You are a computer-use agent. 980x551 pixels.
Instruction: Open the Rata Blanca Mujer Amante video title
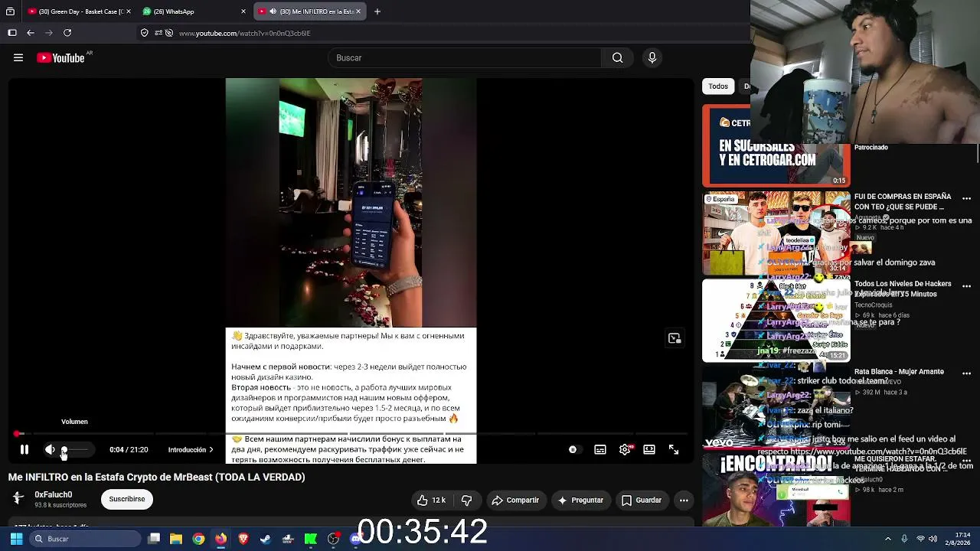point(899,372)
